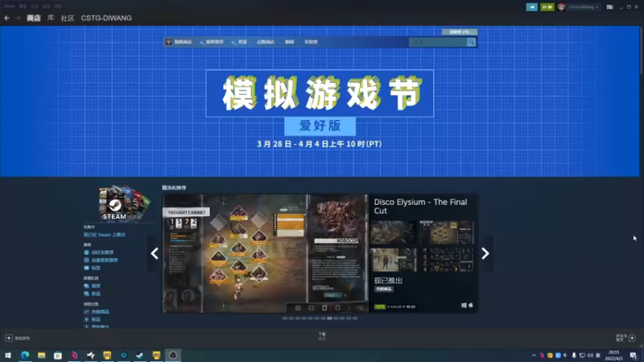Open 由好友推荐 recommendations
The height and width of the screenshot is (362, 644).
click(102, 253)
